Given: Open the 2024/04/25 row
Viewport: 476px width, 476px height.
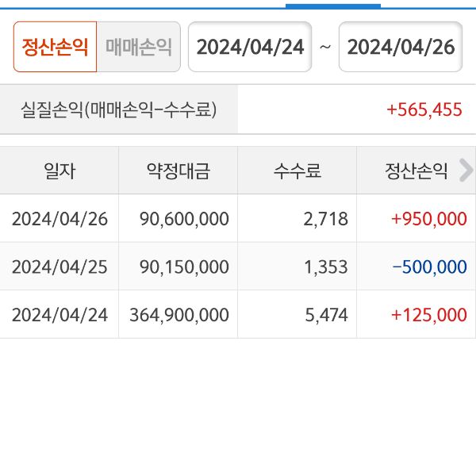Looking at the screenshot, I should (59, 267).
